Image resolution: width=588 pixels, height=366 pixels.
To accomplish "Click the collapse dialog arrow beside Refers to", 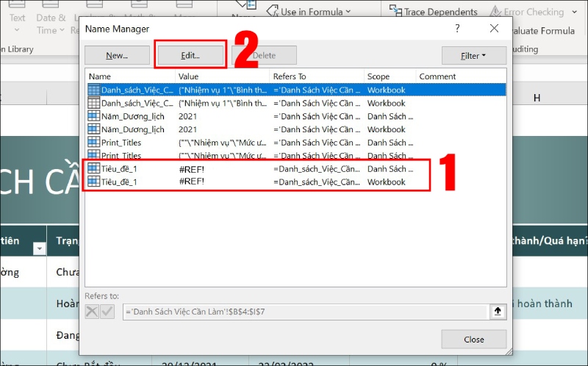I will [x=498, y=312].
